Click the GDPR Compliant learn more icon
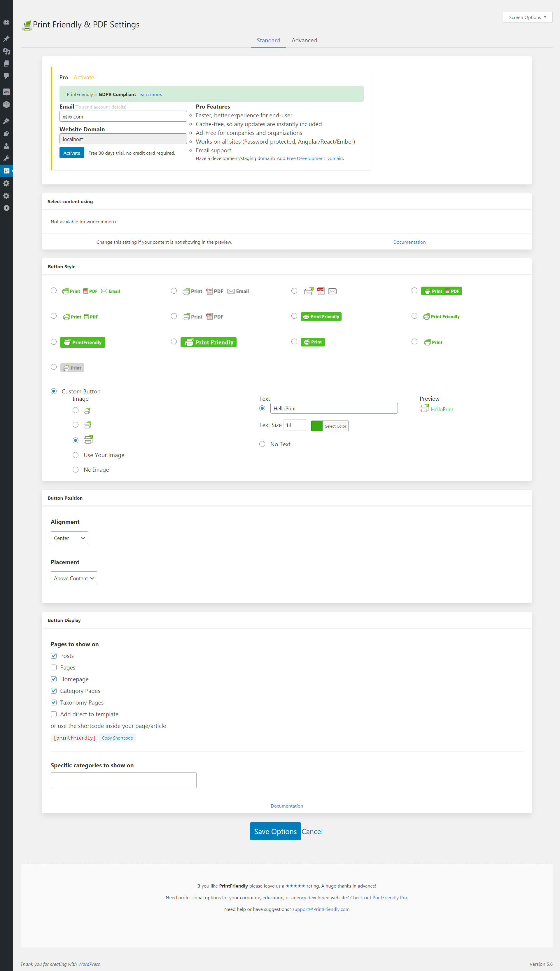 [x=150, y=94]
